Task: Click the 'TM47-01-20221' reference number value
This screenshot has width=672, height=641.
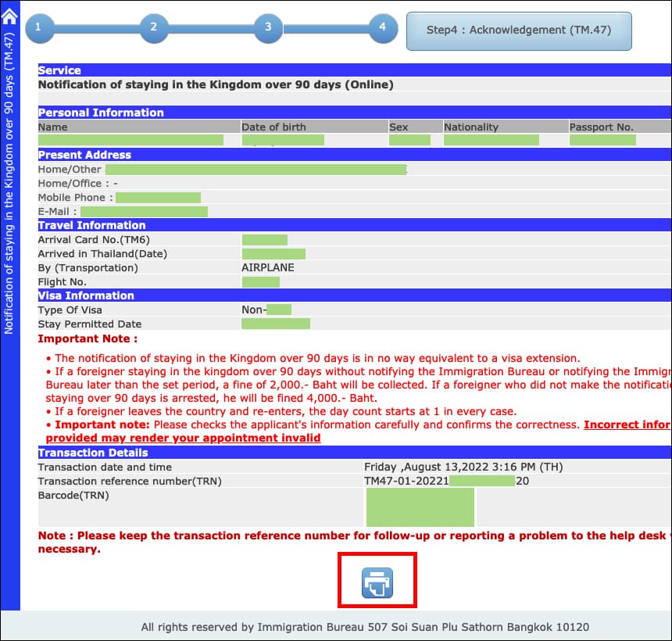Action: [x=406, y=481]
